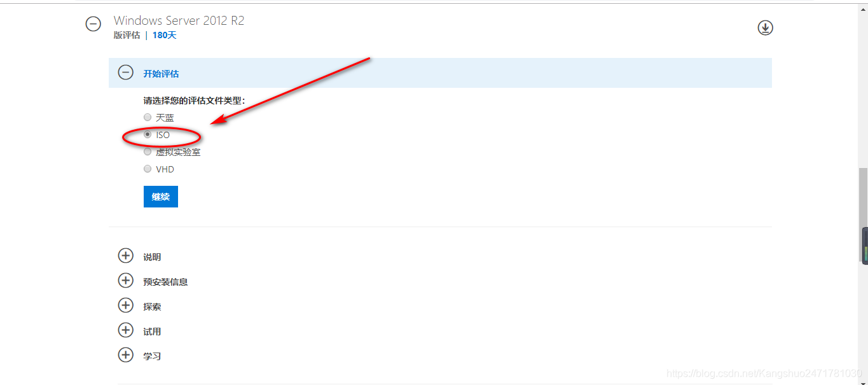Screen dimensions: 868x385
Task: Open the 预安装信息 section label
Action: [x=165, y=282]
